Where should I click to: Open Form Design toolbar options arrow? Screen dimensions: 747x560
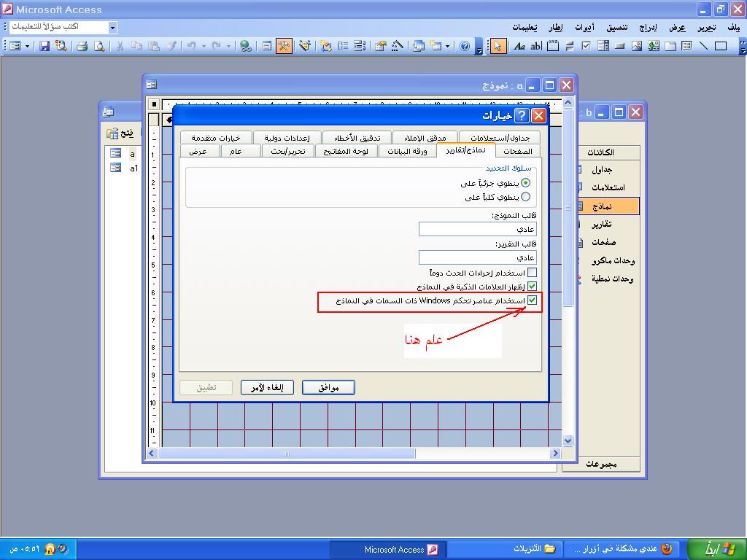click(479, 47)
